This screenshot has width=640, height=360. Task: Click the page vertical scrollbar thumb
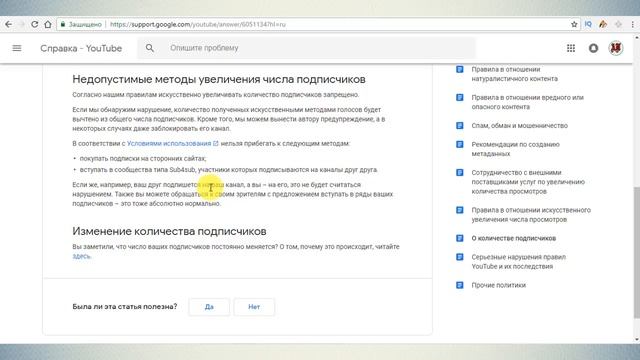tap(637, 252)
